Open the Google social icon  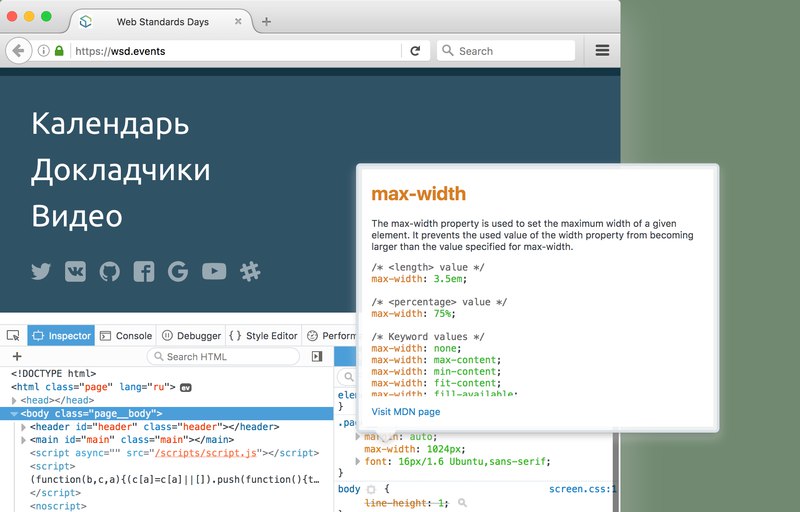[178, 271]
